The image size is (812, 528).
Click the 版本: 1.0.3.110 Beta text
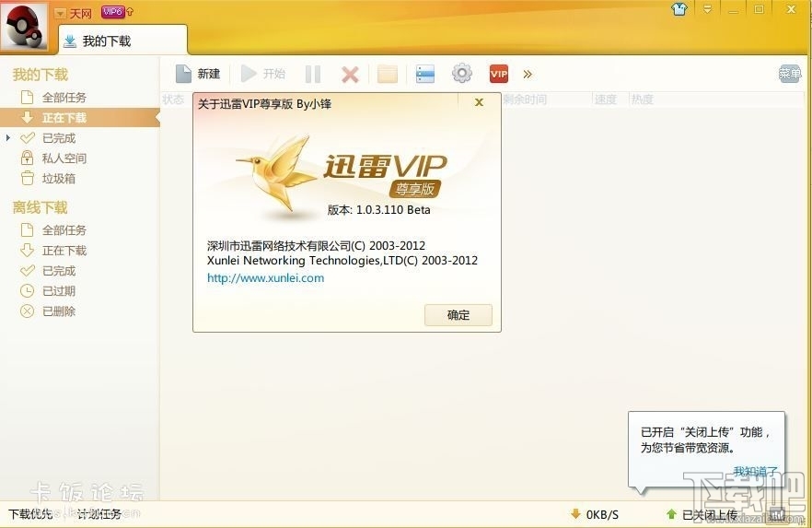tap(379, 210)
